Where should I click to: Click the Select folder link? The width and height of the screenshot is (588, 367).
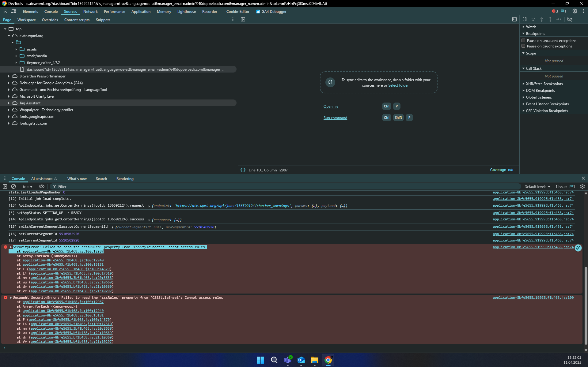398,85
